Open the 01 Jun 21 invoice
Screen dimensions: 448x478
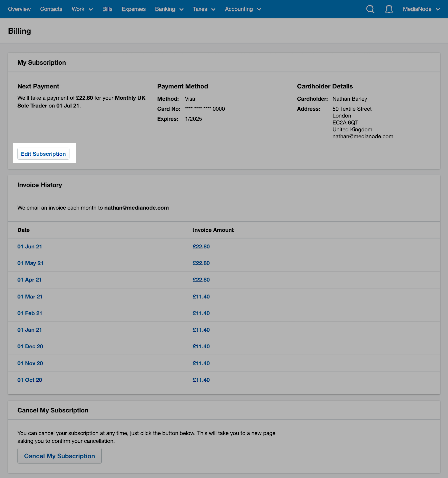pyautogui.click(x=30, y=246)
